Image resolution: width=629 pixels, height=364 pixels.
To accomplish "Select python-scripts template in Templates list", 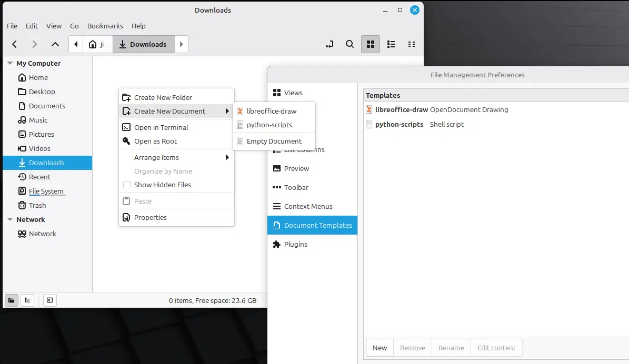I will pos(398,125).
